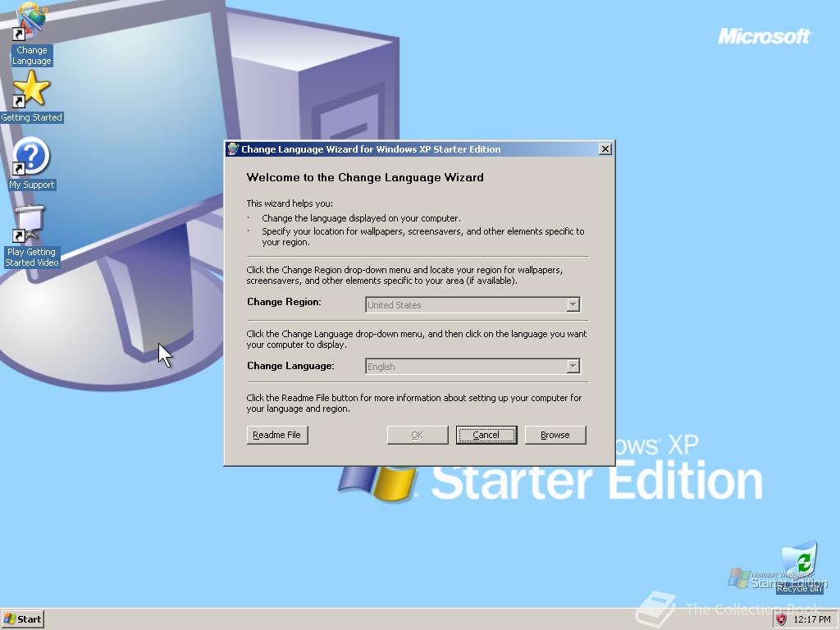The width and height of the screenshot is (840, 630).
Task: Open the Change Language desktop shortcut
Action: (x=31, y=33)
